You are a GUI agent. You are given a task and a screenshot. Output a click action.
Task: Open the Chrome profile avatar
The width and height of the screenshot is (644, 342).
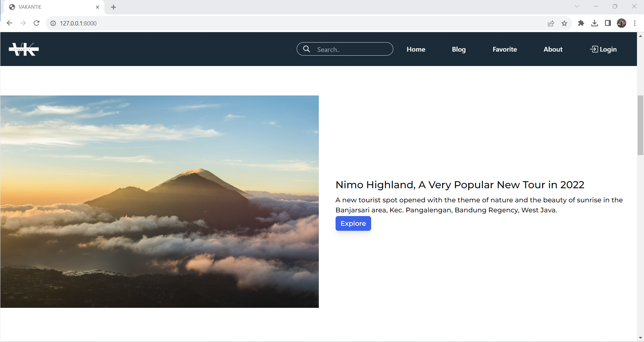(622, 23)
